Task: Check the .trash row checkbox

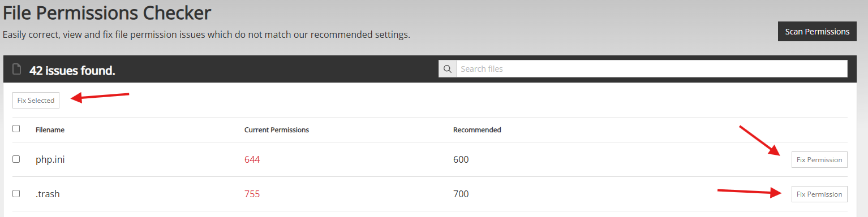Action: pyautogui.click(x=16, y=193)
